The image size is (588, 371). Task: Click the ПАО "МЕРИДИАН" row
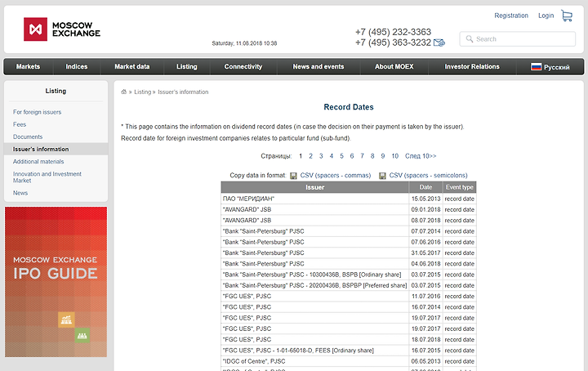(349, 199)
